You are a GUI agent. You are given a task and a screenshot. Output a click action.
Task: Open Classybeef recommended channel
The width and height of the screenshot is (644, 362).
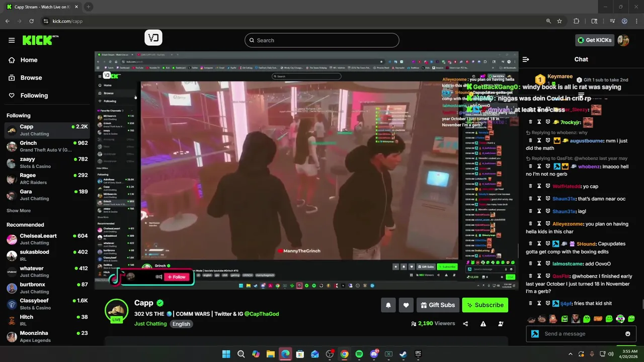(x=47, y=304)
